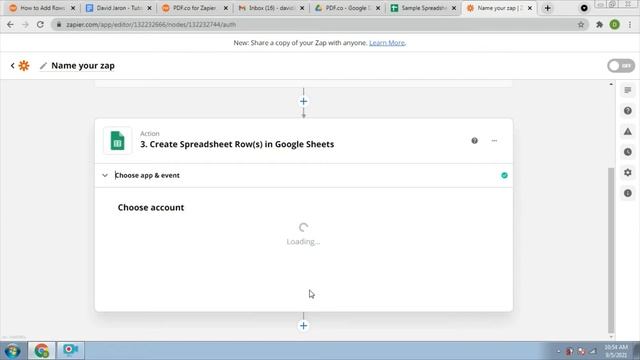The width and height of the screenshot is (640, 360).
Task: Click the Google Sheets app icon
Action: pos(118,141)
